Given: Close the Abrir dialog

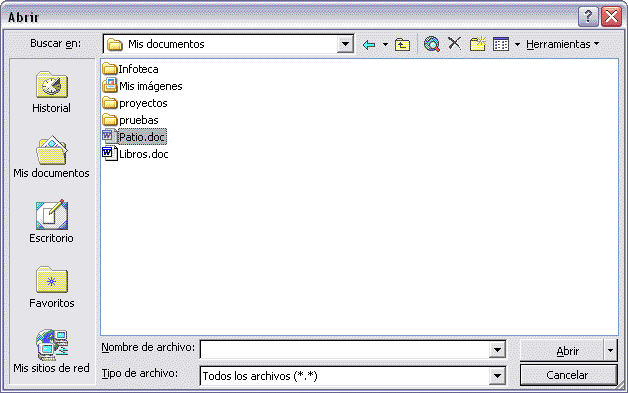Looking at the screenshot, I should (x=612, y=17).
